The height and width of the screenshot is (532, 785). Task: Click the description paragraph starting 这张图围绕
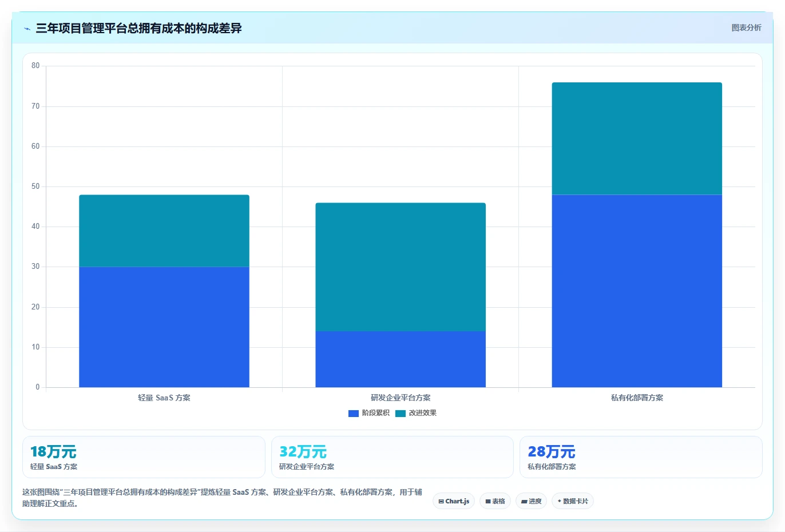pyautogui.click(x=222, y=498)
